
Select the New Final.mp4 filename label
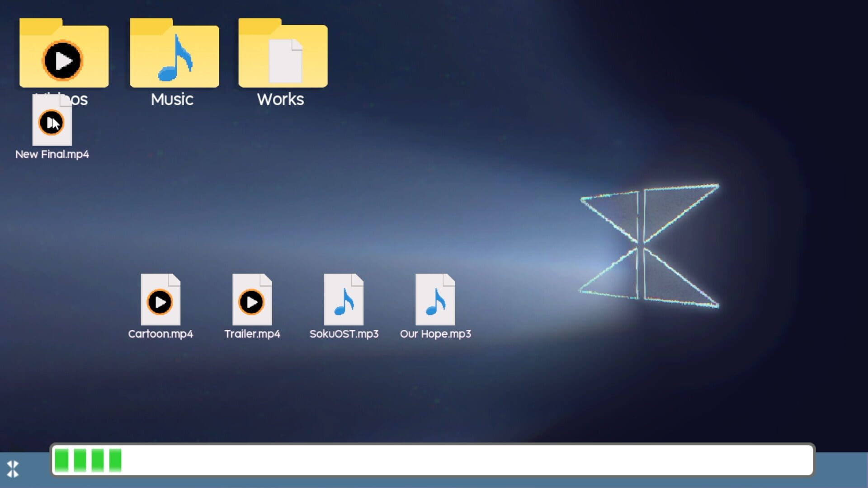(52, 154)
